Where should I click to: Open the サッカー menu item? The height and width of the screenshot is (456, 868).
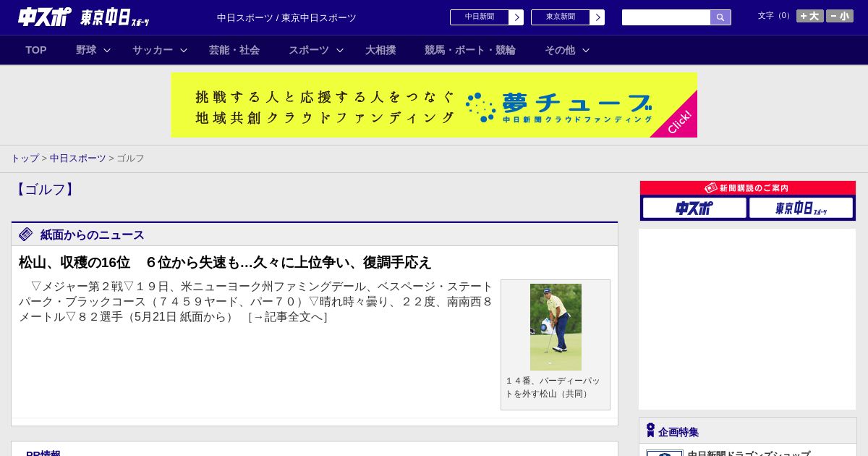tap(153, 50)
